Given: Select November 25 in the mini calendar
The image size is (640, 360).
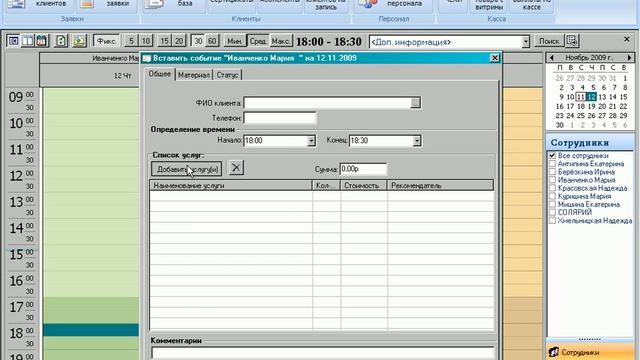Looking at the screenshot, I should point(581,116).
